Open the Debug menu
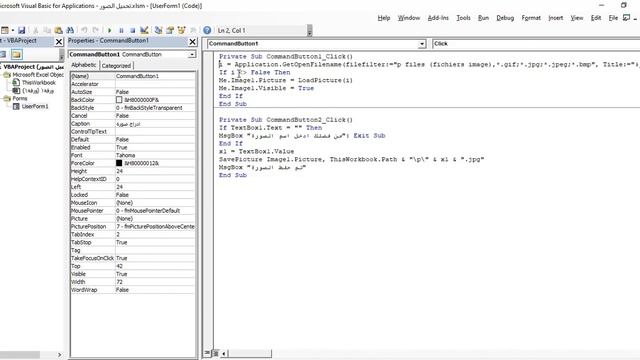 pos(505,18)
